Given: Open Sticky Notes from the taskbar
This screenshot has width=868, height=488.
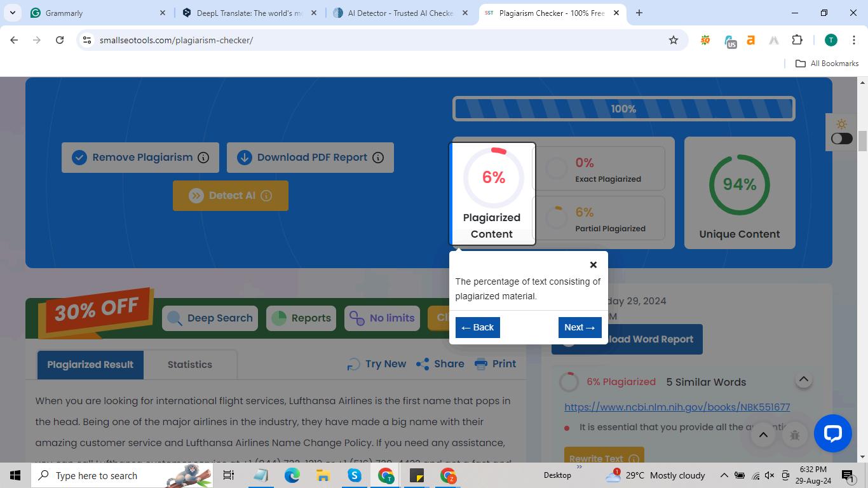Looking at the screenshot, I should (416, 475).
